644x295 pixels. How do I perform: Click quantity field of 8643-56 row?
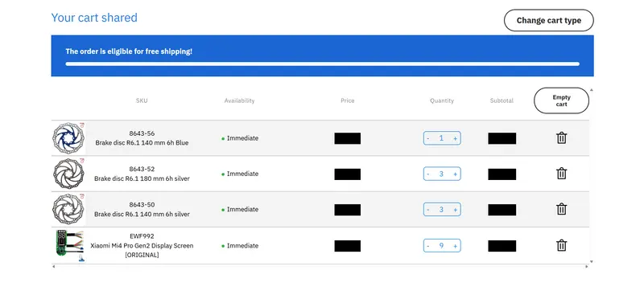(x=441, y=138)
